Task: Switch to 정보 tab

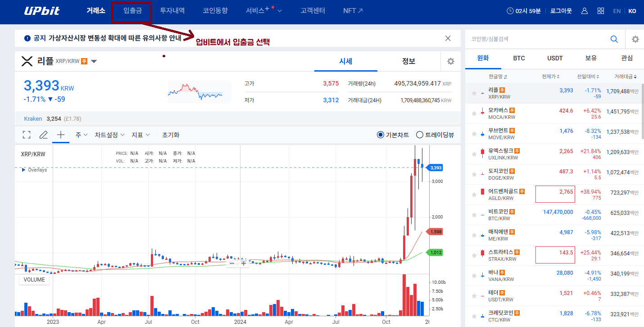Action: [408, 62]
